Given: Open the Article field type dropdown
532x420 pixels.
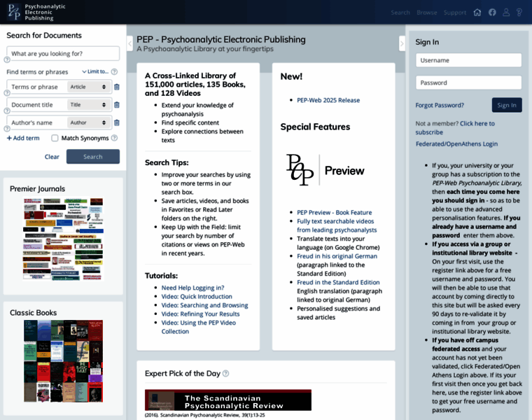Looking at the screenshot, I should (88, 87).
